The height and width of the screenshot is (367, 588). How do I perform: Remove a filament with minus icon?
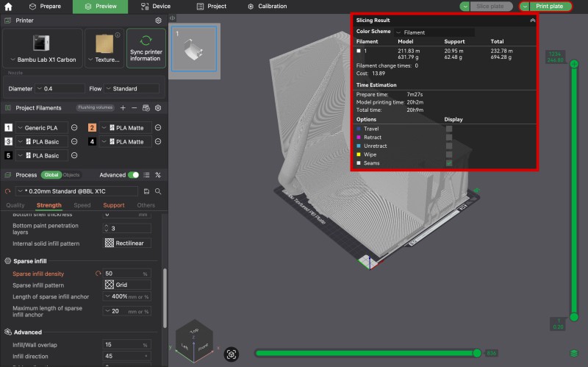(x=134, y=108)
